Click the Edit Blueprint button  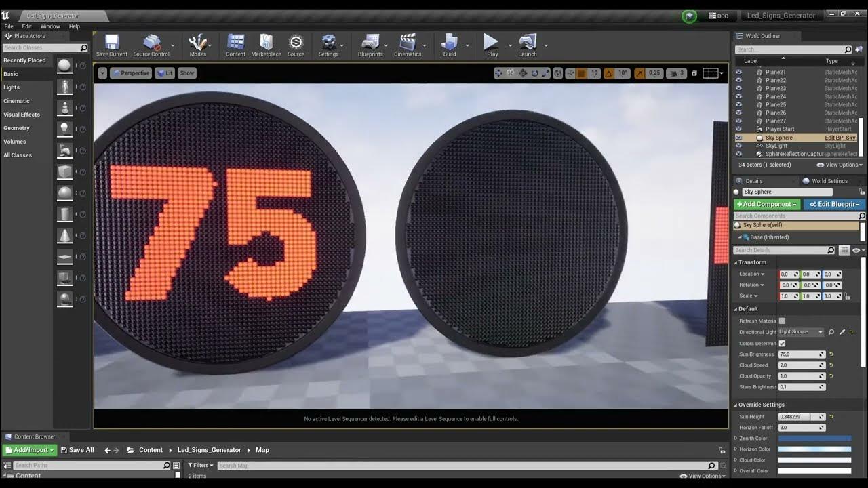[834, 204]
